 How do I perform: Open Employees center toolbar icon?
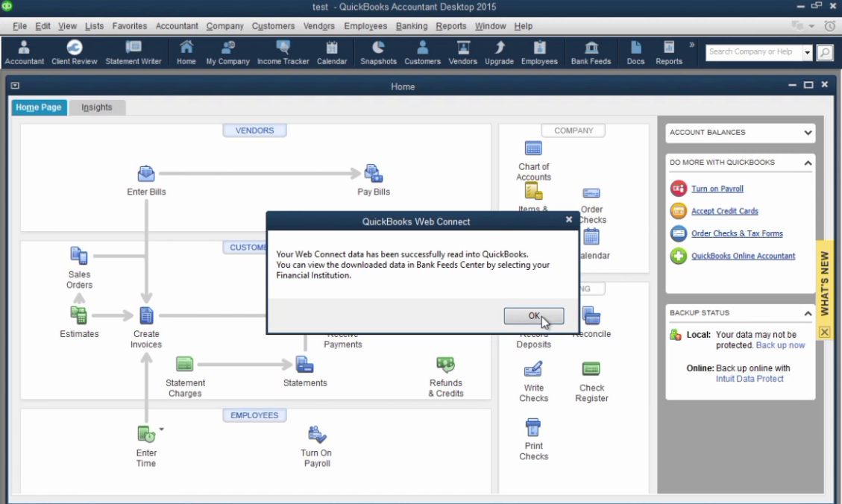click(x=539, y=53)
